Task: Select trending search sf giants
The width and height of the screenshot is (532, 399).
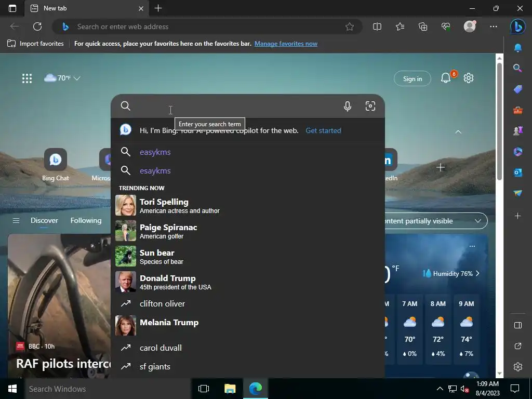Action: pos(248,367)
